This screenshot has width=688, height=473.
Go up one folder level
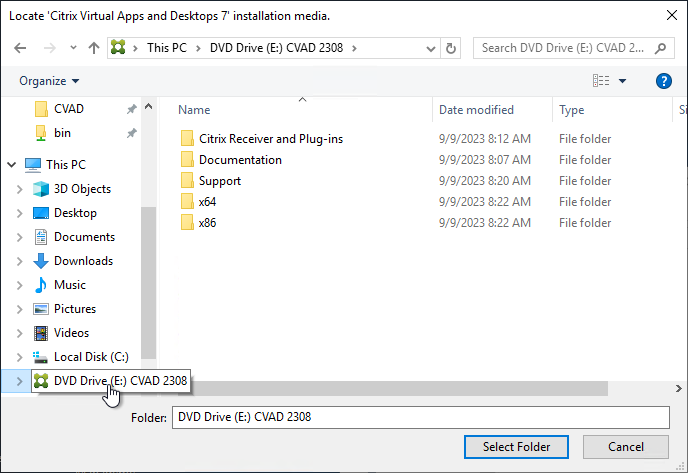(93, 48)
